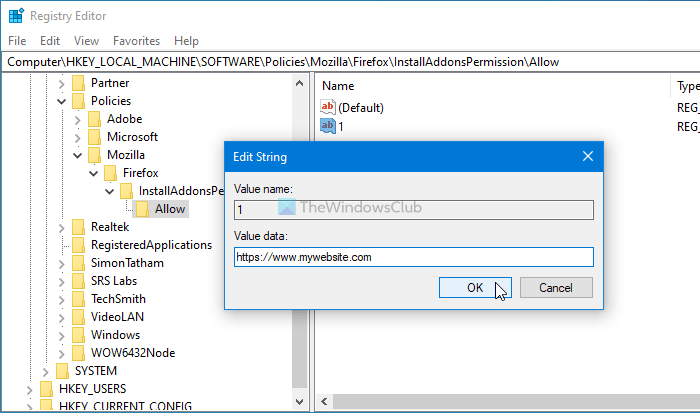700x413 pixels.
Task: Select the Allow key label
Action: 170,209
